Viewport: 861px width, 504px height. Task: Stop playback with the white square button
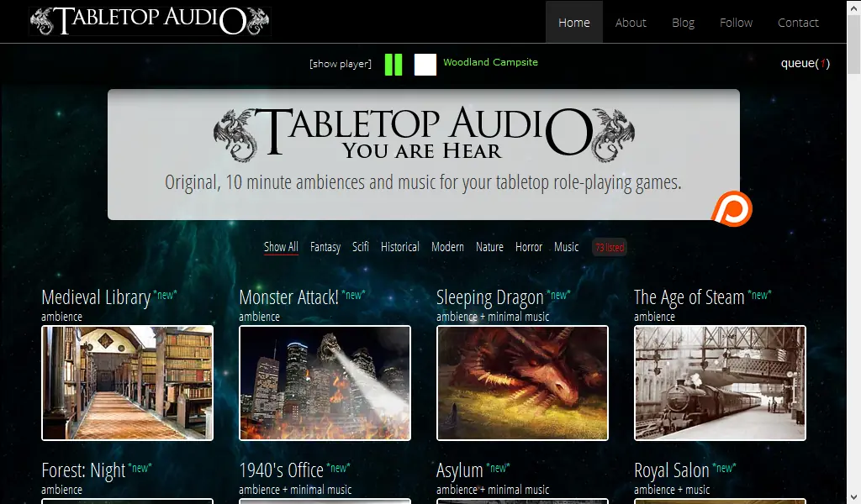pos(425,65)
